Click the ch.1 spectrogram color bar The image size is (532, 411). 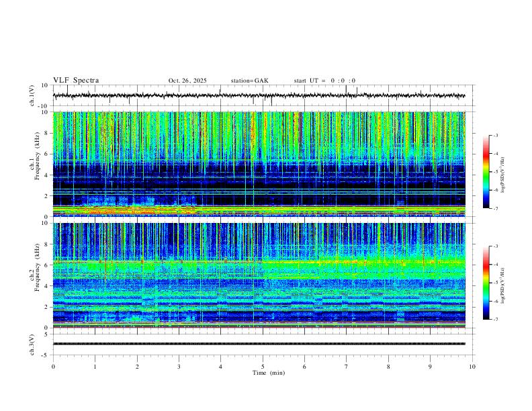[x=486, y=172]
